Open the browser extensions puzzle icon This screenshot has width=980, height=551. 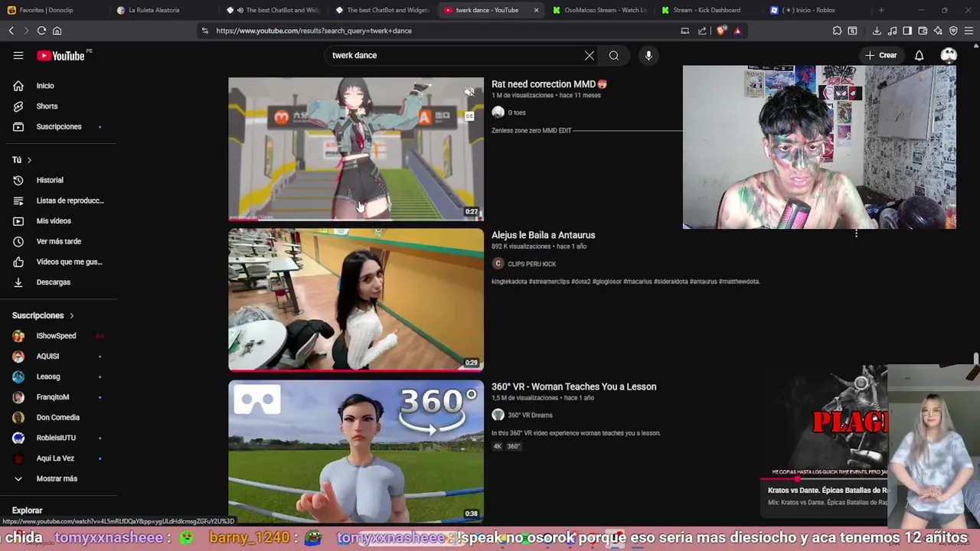coord(837,31)
